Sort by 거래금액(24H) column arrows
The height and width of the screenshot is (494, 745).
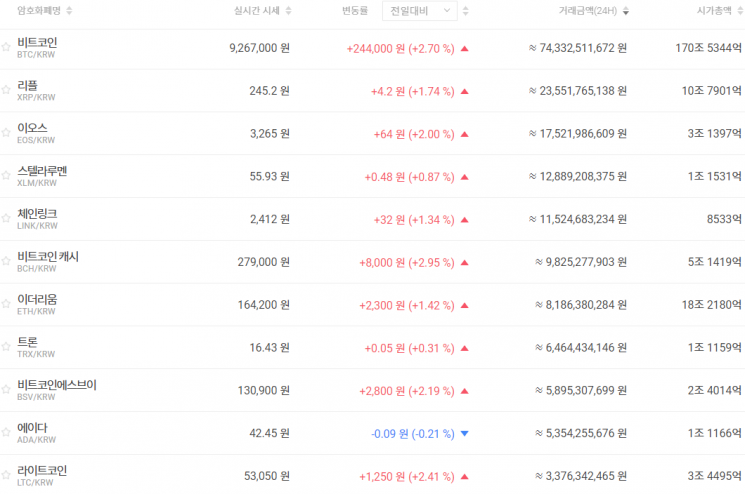tap(626, 10)
